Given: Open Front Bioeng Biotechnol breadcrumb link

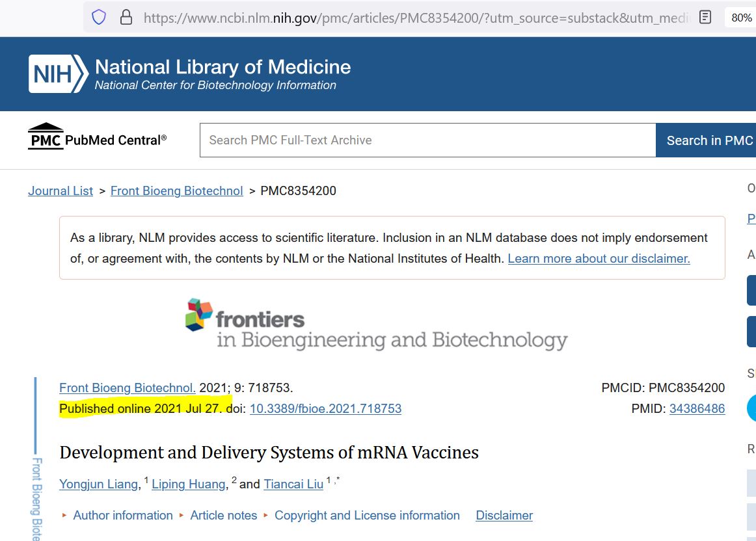Looking at the screenshot, I should [176, 191].
